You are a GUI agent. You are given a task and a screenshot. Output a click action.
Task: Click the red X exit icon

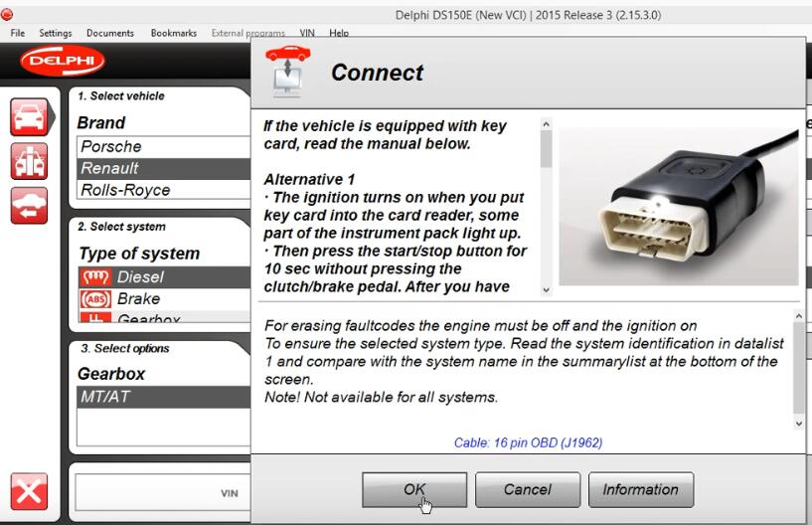[29, 492]
